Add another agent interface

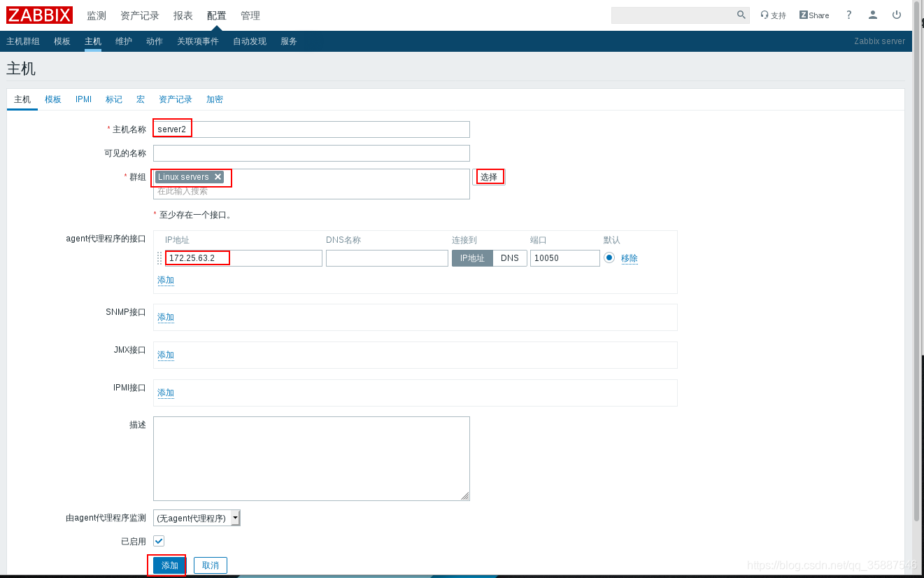[x=166, y=280]
